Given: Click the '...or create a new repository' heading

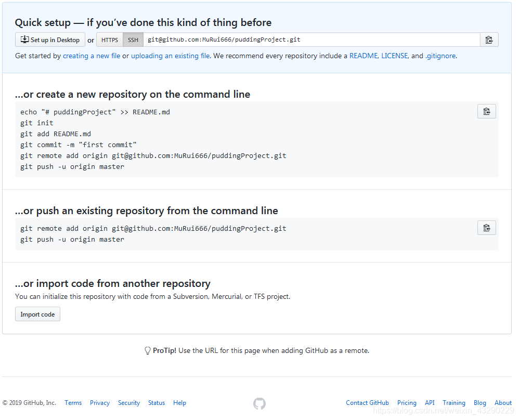Looking at the screenshot, I should click(x=133, y=94).
